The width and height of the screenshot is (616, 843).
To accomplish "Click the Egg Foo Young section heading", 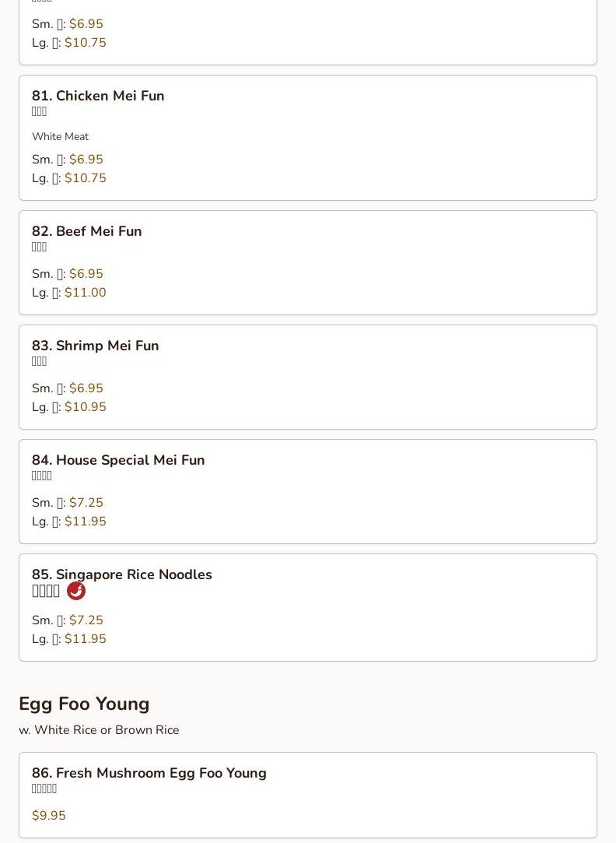I will [84, 704].
